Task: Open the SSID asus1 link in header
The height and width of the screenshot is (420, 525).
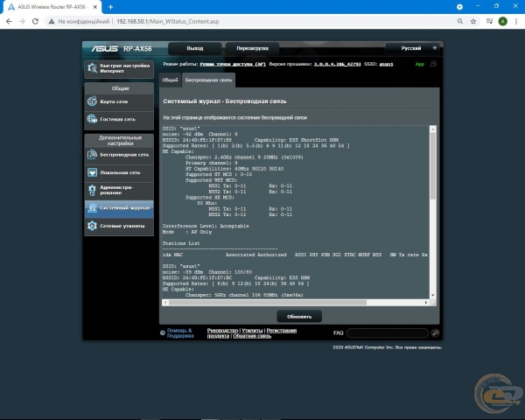Action: [x=386, y=64]
